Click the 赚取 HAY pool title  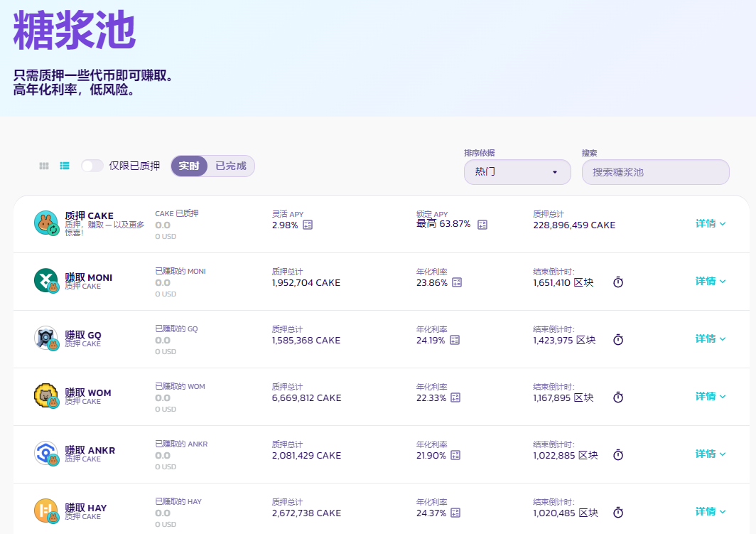(x=86, y=508)
